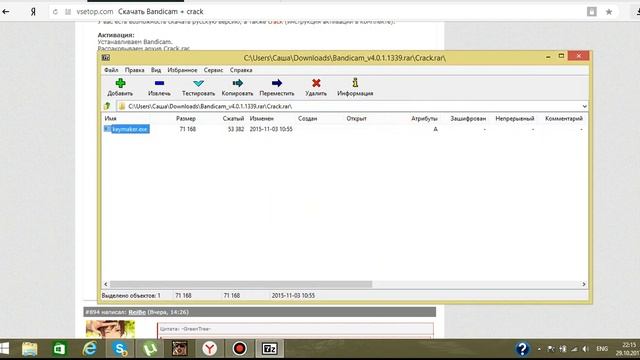Click the right scroll arrow of file list
The width and height of the screenshot is (640, 360).
point(584,284)
